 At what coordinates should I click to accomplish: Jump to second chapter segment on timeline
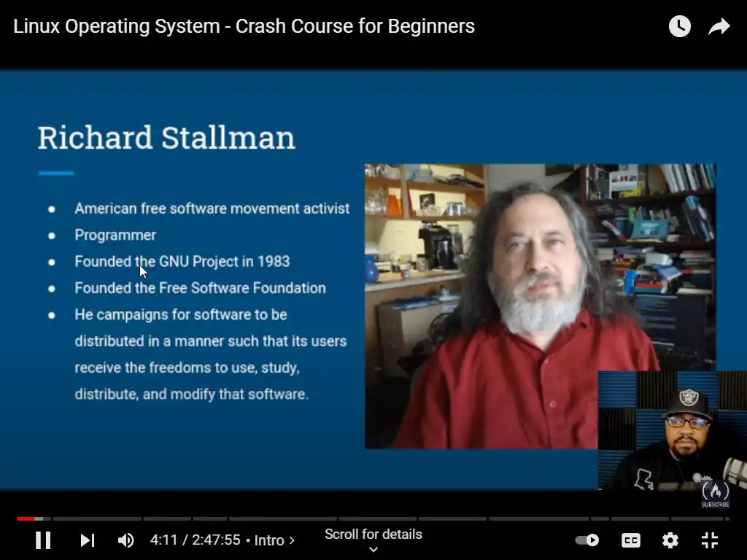pos(97,518)
